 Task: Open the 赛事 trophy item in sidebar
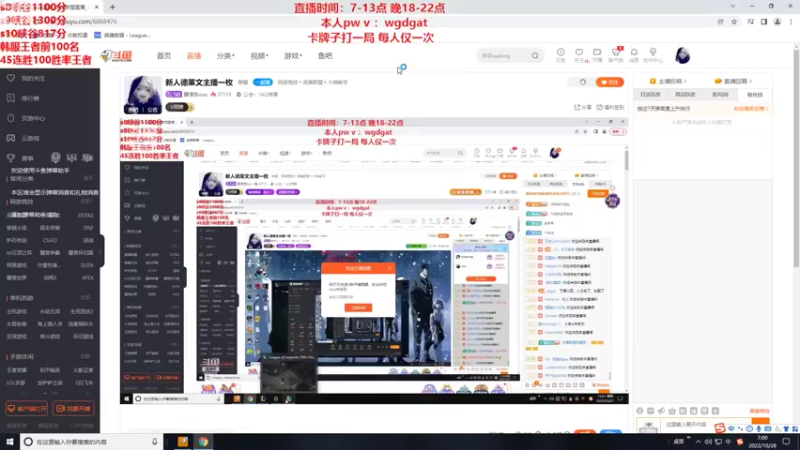(x=27, y=158)
